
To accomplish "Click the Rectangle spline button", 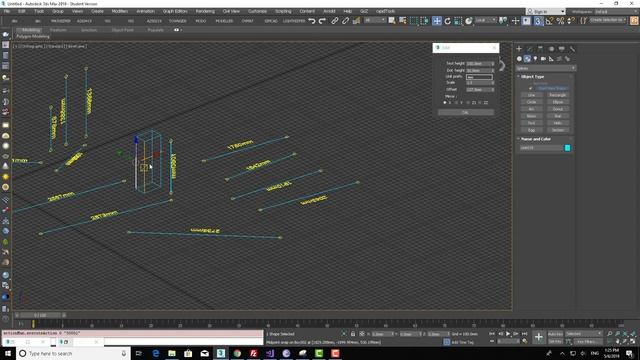I will 558,95.
